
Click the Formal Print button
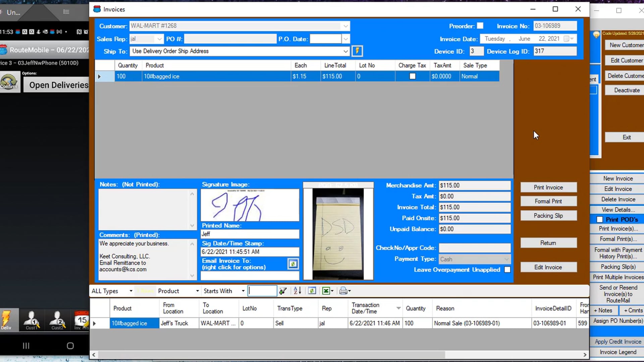pos(548,201)
